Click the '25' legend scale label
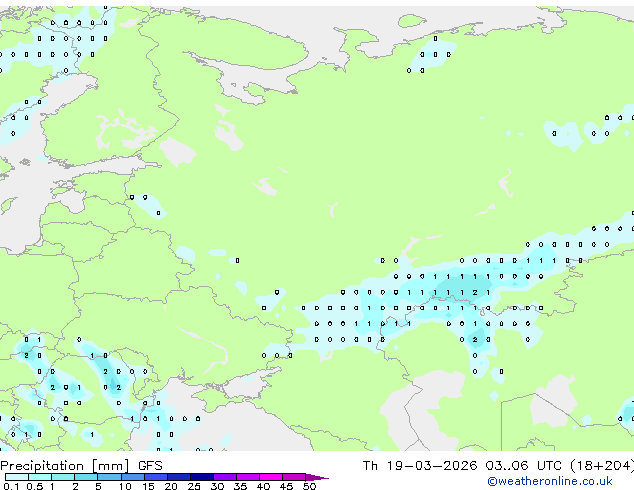This screenshot has height=490, width=634. 194,486
